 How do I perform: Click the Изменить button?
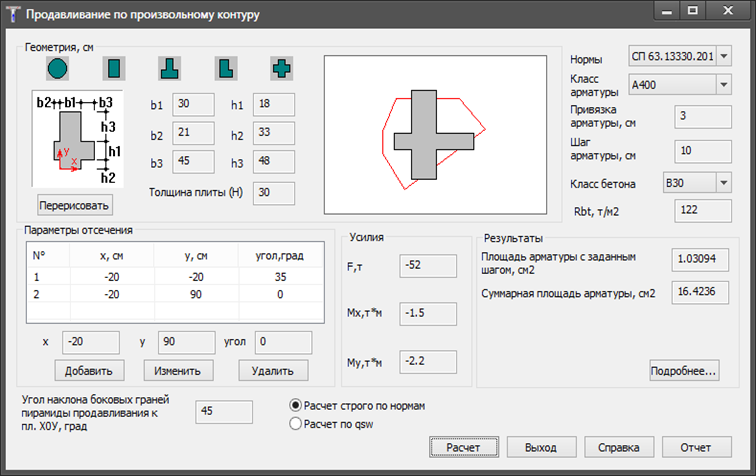[x=178, y=370]
